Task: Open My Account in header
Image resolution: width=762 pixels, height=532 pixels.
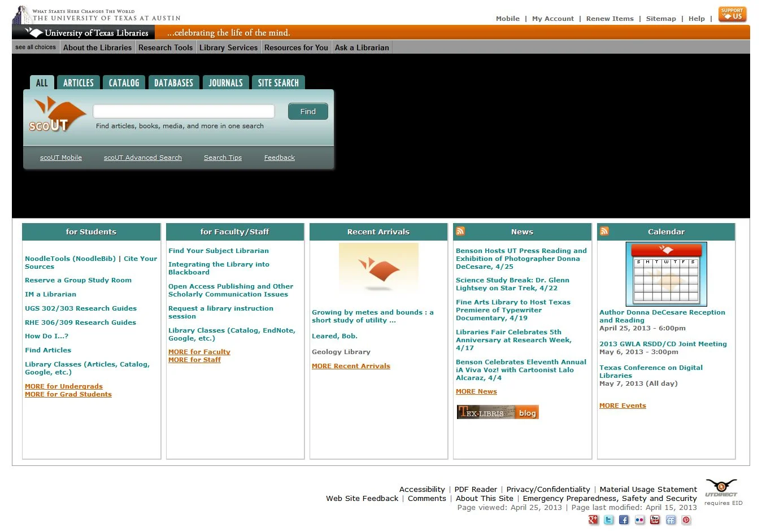Action: 553,19
